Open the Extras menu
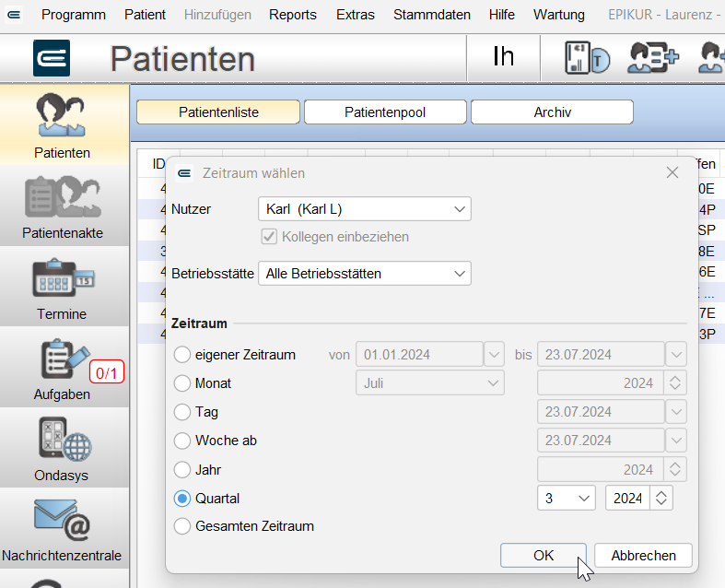725x588 pixels. click(x=355, y=15)
